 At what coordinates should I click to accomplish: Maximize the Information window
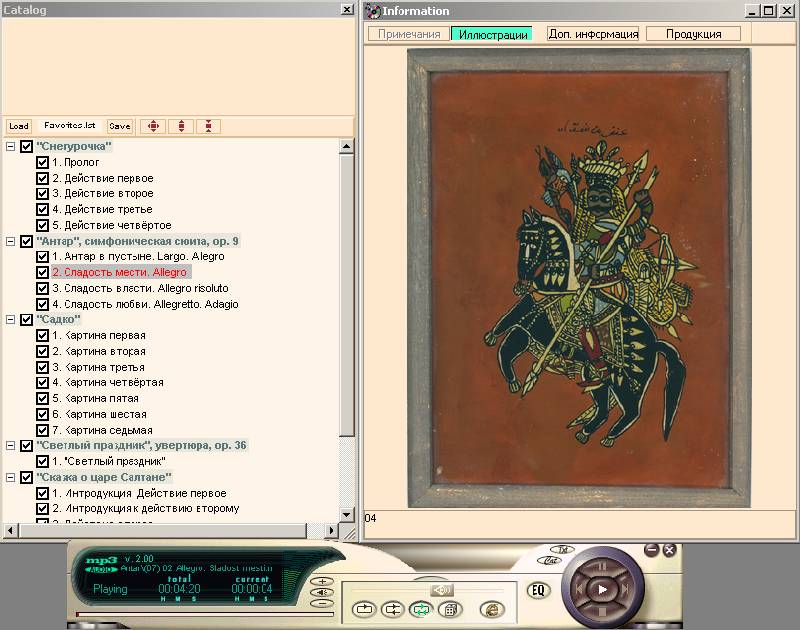(769, 10)
